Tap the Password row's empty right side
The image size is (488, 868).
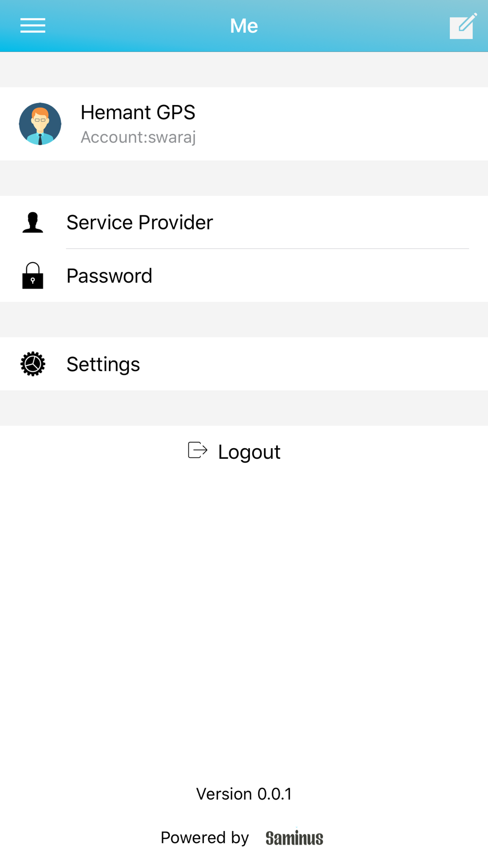point(317,275)
